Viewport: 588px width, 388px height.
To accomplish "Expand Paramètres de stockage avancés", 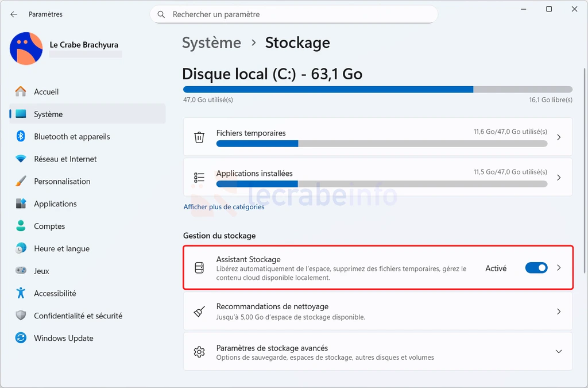I will click(559, 352).
